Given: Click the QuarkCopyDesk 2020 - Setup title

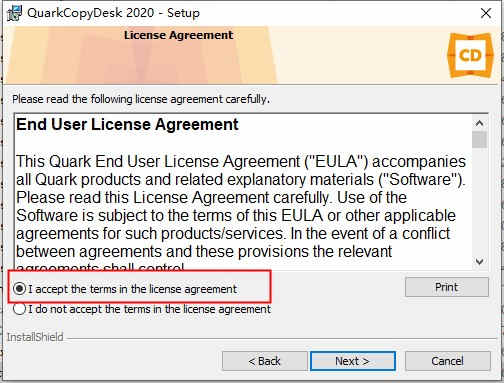Looking at the screenshot, I should pos(113,13).
